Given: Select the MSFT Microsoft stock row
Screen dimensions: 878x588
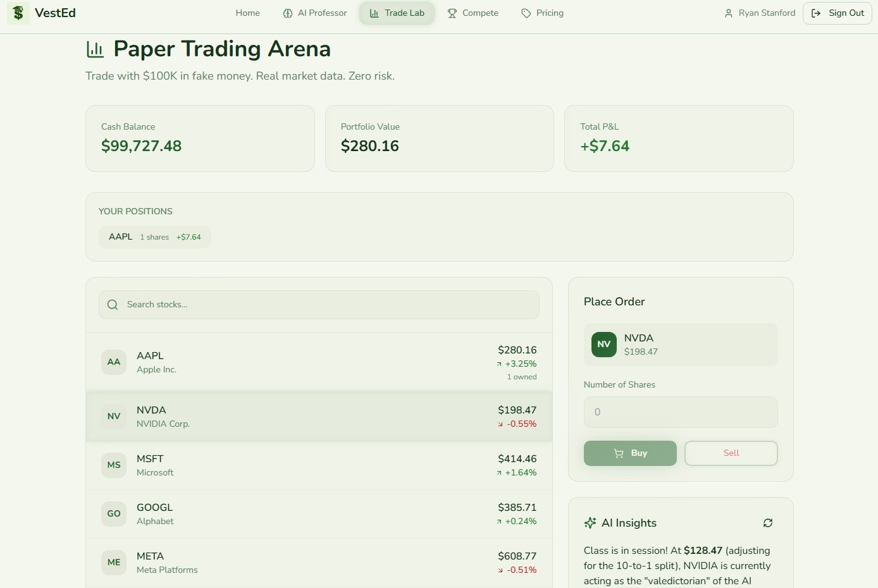Looking at the screenshot, I should pyautogui.click(x=319, y=465).
